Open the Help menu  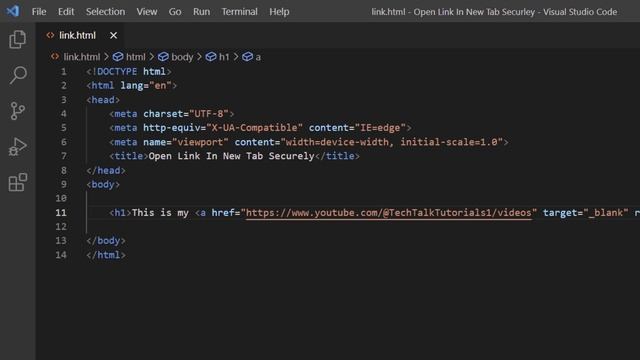click(279, 11)
